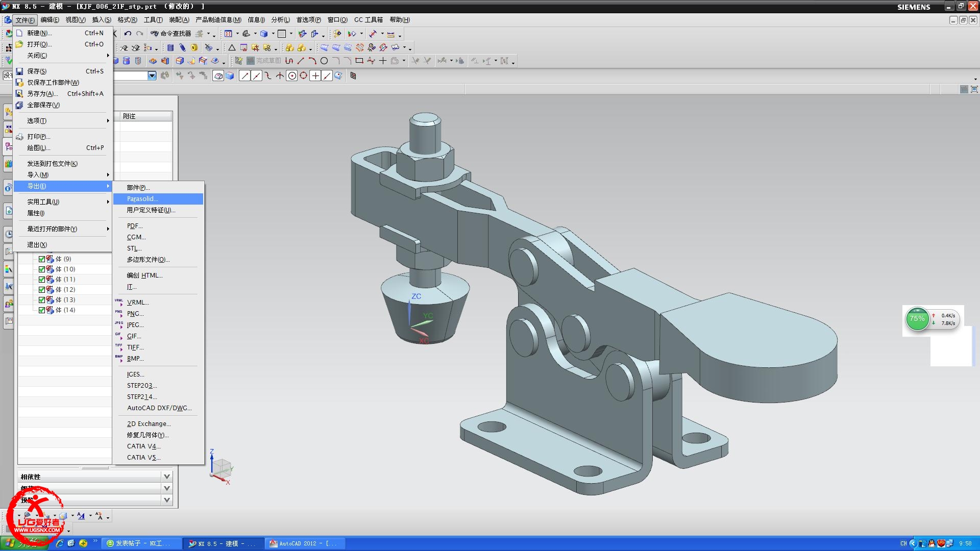Switch to AutoCAD 2012 taskbar button
Image resolution: width=980 pixels, height=551 pixels.
[x=305, y=543]
